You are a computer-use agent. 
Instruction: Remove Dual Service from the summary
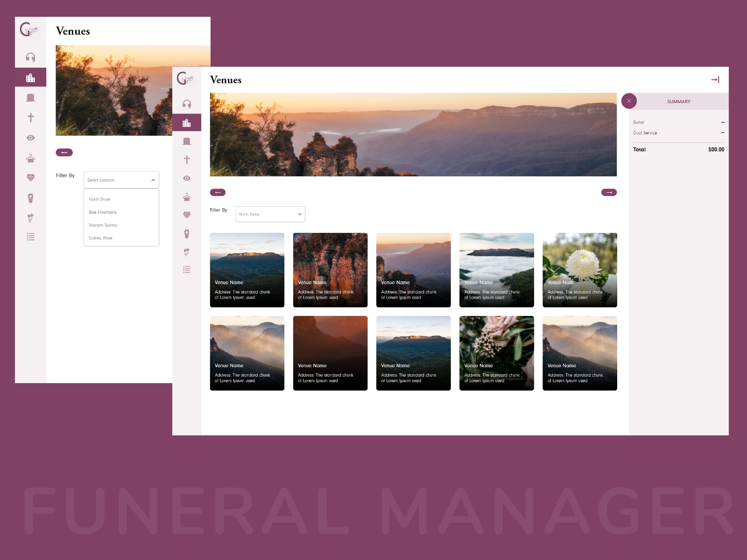[723, 133]
